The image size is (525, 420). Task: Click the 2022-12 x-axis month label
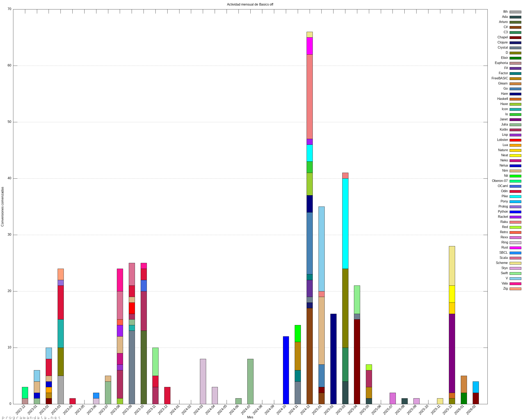click(x=21, y=409)
